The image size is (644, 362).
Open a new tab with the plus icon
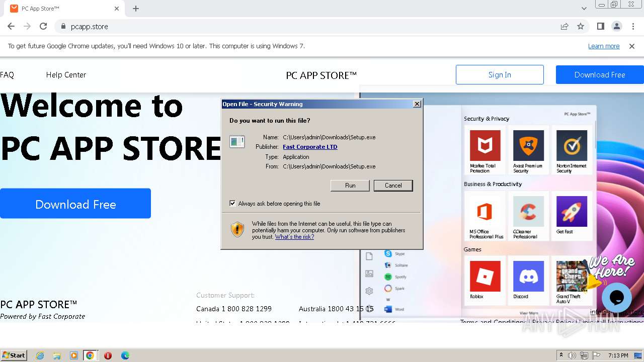136,9
